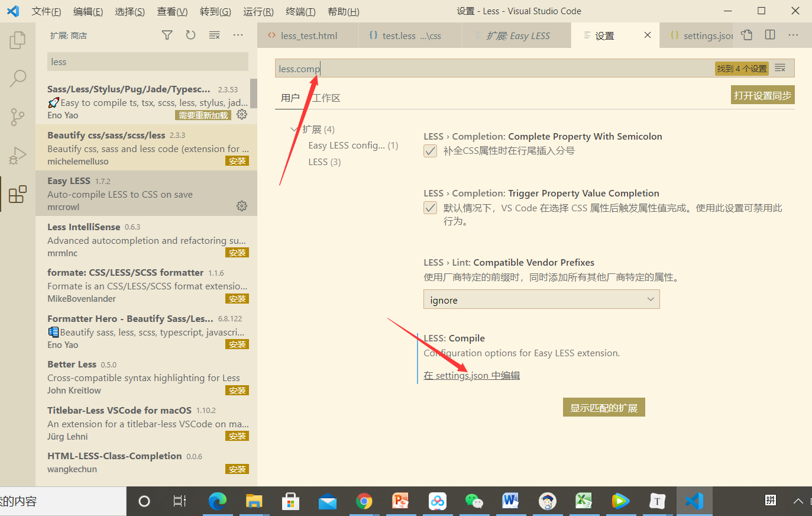
Task: Open the Source Control view
Action: point(18,117)
